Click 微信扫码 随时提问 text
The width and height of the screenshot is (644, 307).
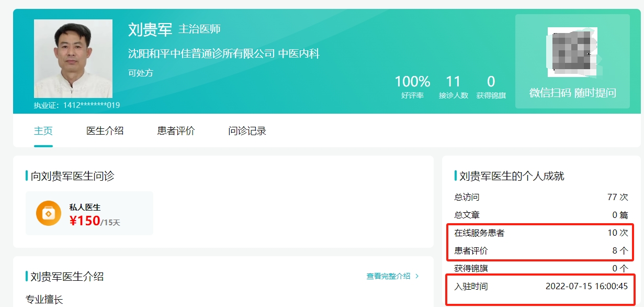(572, 93)
